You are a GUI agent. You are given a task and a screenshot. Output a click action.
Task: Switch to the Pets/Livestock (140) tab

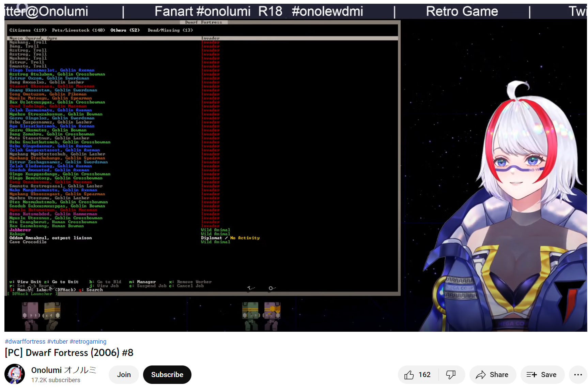(78, 30)
